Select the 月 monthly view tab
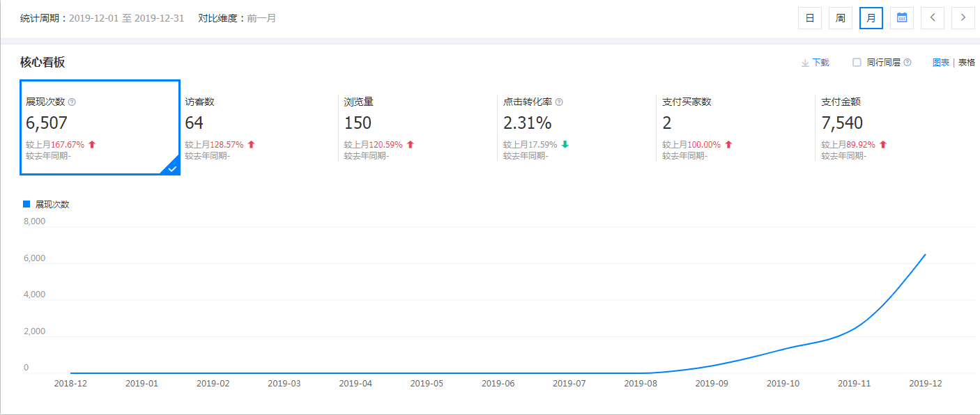The height and width of the screenshot is (415, 980). [871, 18]
